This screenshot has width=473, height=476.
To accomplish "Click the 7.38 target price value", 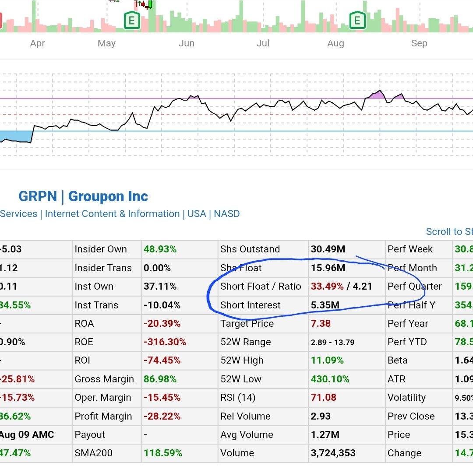I will (321, 324).
